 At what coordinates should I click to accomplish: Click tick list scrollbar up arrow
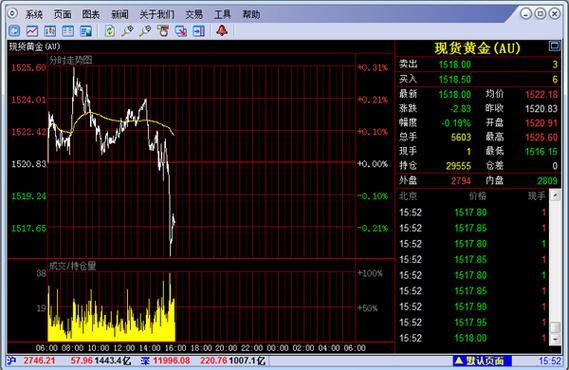point(555,196)
